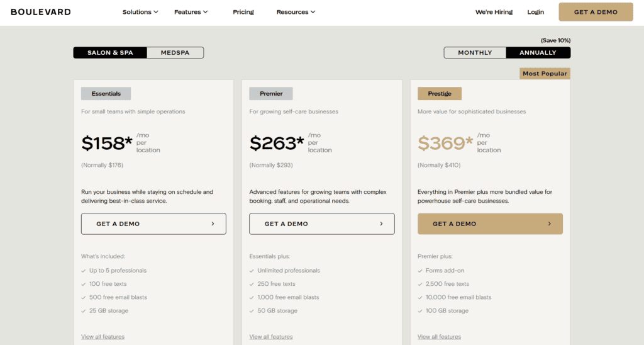Switch billing to Monthly
This screenshot has width=644, height=345.
coord(475,53)
